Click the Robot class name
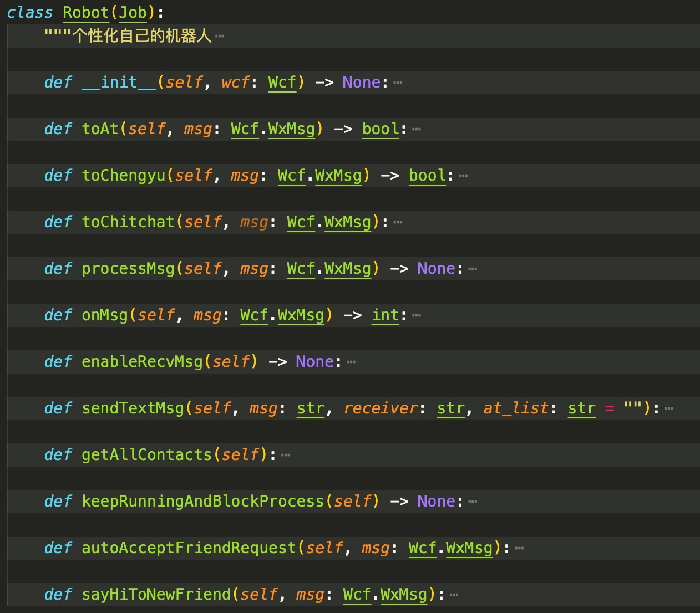Viewport: 700px width, 613px height. (86, 13)
